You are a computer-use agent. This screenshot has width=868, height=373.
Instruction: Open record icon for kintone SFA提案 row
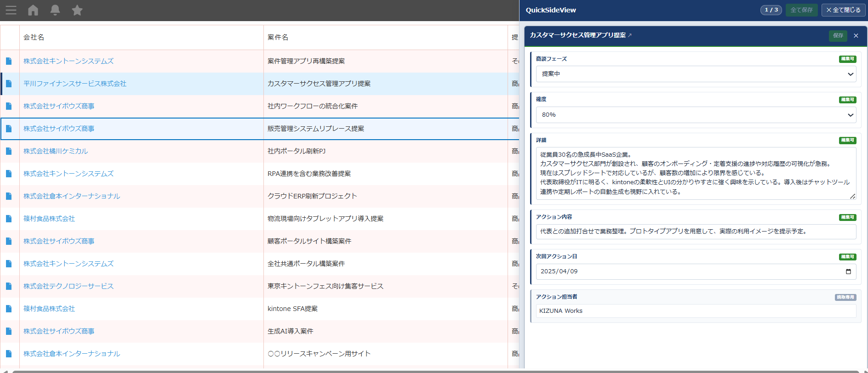(x=9, y=309)
